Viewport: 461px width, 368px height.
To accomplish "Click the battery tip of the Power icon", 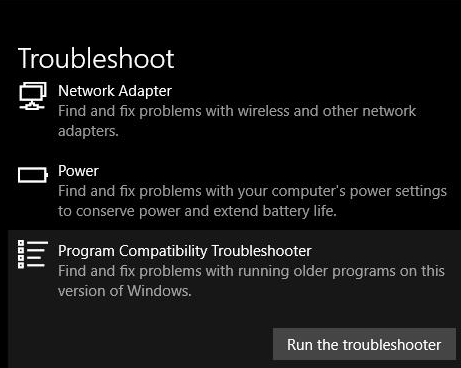I will [47, 175].
